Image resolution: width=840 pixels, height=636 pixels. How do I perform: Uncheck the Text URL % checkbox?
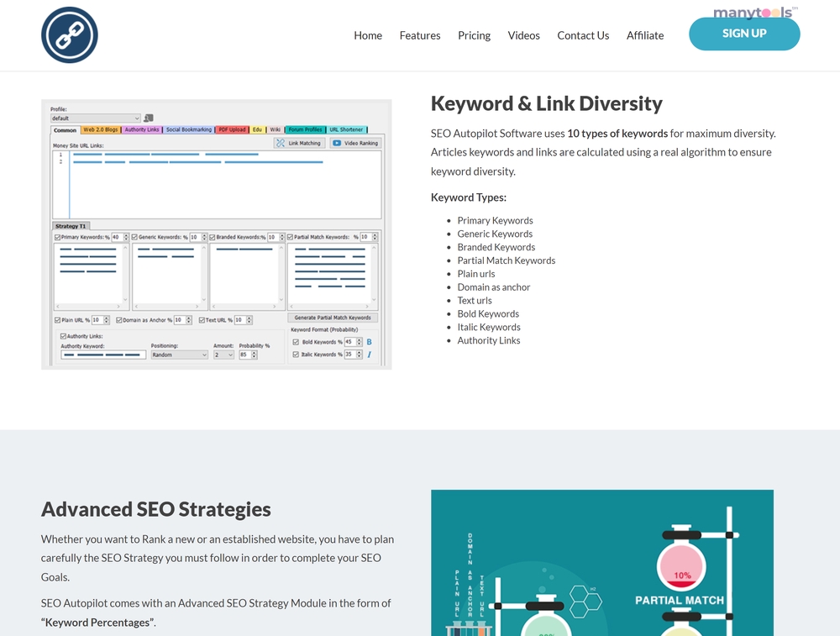coord(202,320)
